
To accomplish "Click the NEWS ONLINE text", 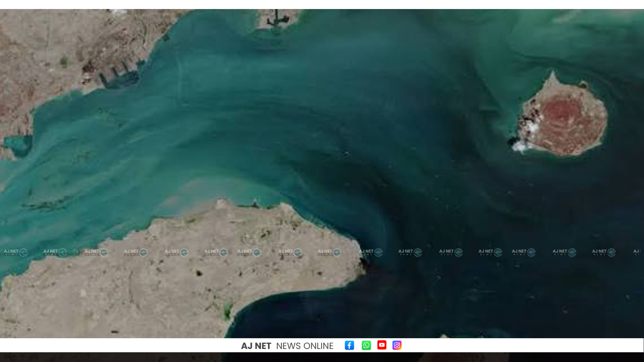I will click(305, 346).
